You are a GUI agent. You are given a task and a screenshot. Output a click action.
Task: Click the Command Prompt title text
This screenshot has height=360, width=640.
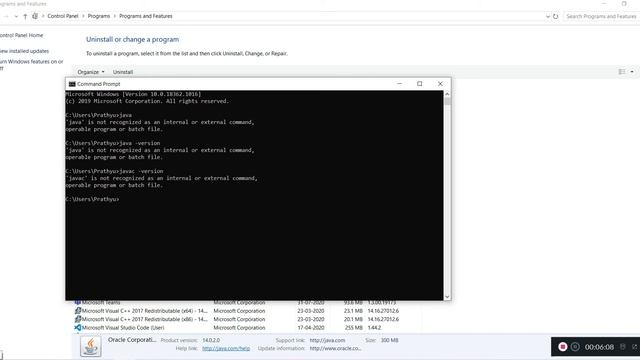coord(99,84)
